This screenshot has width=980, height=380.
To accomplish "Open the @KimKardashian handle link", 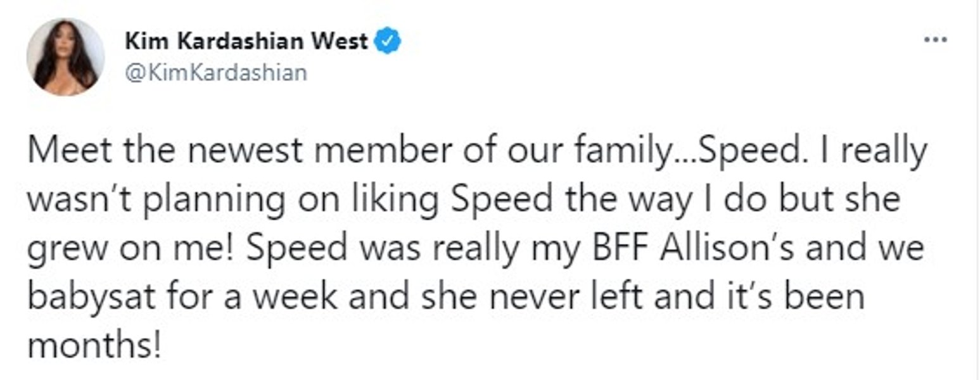I will point(215,73).
